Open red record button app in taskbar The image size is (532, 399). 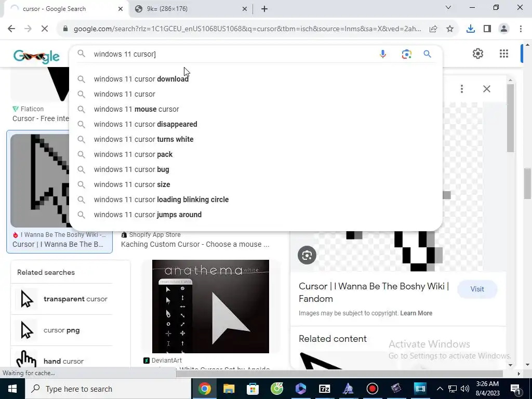click(372, 389)
